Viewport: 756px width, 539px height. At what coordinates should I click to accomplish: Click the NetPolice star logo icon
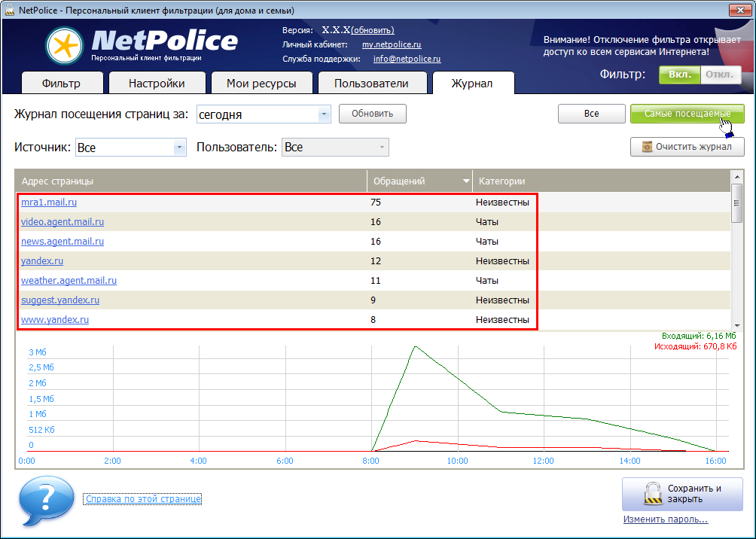tap(65, 46)
